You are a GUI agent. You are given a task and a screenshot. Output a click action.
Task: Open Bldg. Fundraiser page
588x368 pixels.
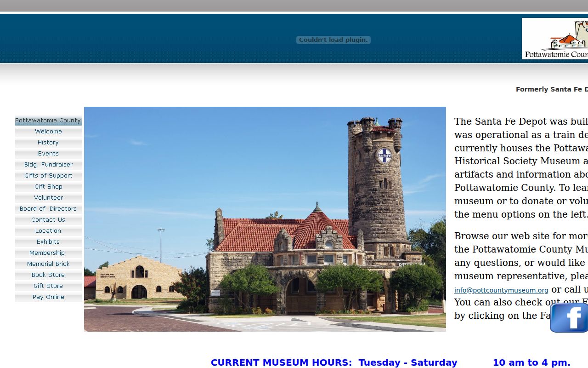point(48,165)
